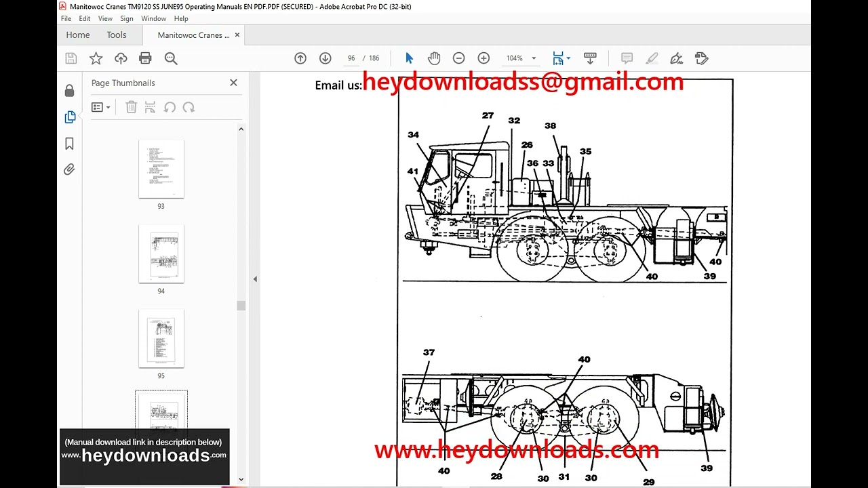Zoom in with the plus icon
Screen dimensions: 868x488
point(484,58)
